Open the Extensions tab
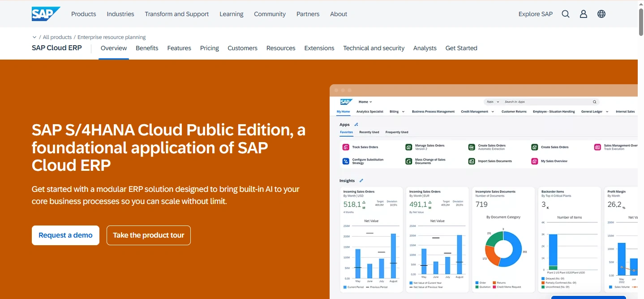This screenshot has height=299, width=644. [x=319, y=48]
